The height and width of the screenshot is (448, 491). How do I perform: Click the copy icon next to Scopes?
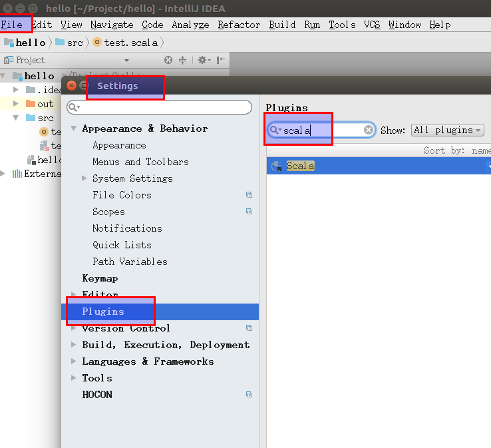tap(249, 212)
